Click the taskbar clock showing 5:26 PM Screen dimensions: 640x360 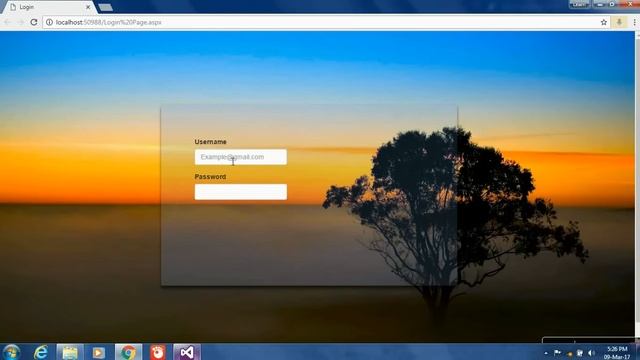(x=617, y=353)
